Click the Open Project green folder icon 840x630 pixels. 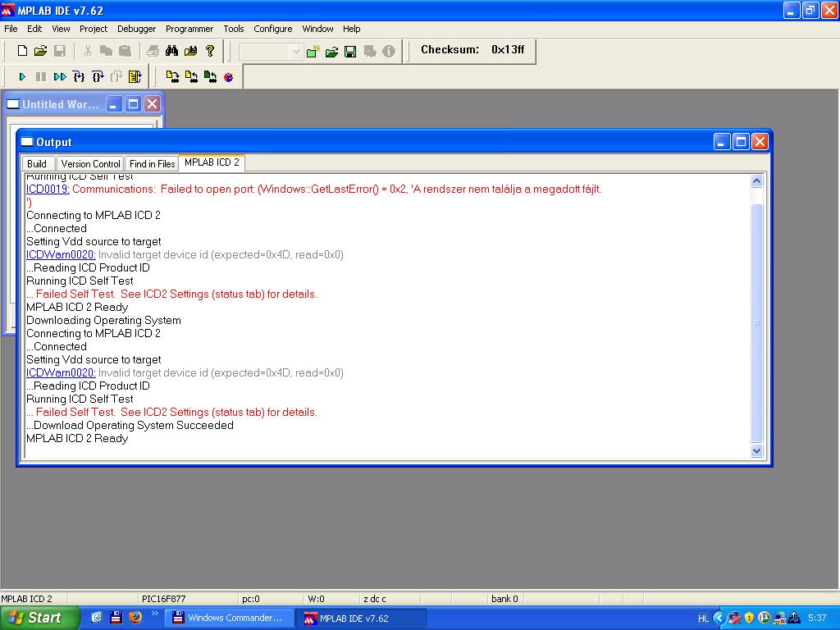click(x=331, y=52)
